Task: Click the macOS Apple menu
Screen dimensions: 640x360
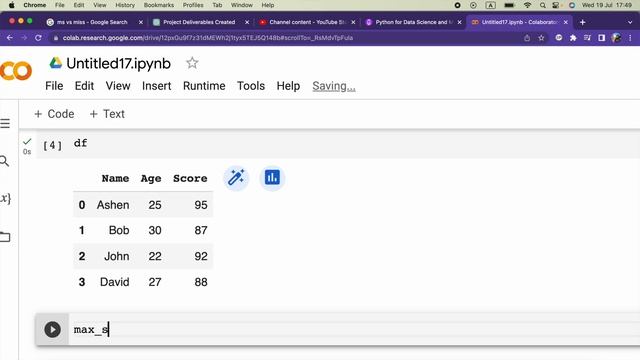Action: click(x=11, y=5)
